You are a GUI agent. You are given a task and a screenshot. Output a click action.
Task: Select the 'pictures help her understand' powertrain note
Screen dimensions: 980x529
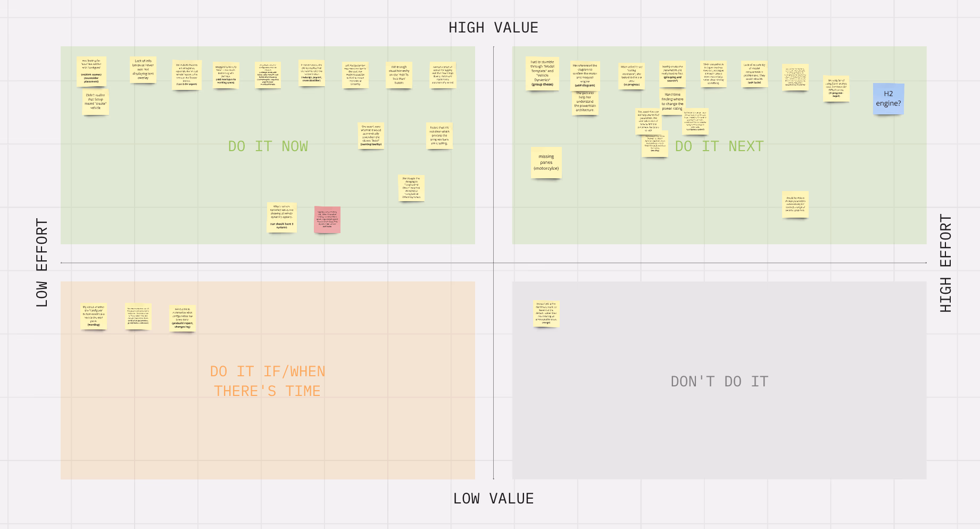pos(585,102)
